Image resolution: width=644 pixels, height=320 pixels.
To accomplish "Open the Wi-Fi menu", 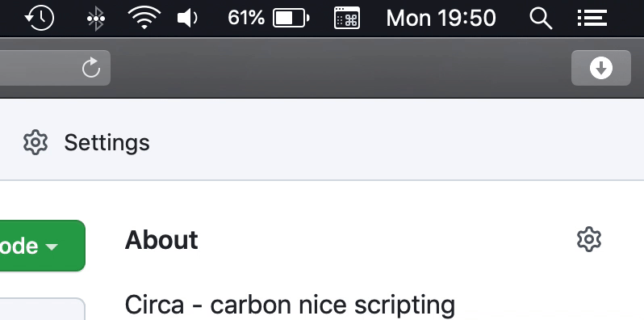I will (x=144, y=18).
